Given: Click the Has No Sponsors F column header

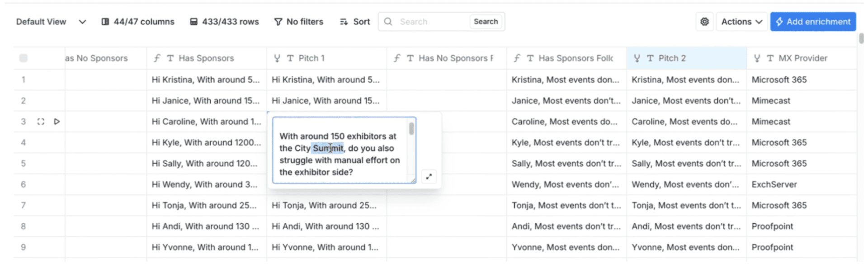Looking at the screenshot, I should click(446, 58).
